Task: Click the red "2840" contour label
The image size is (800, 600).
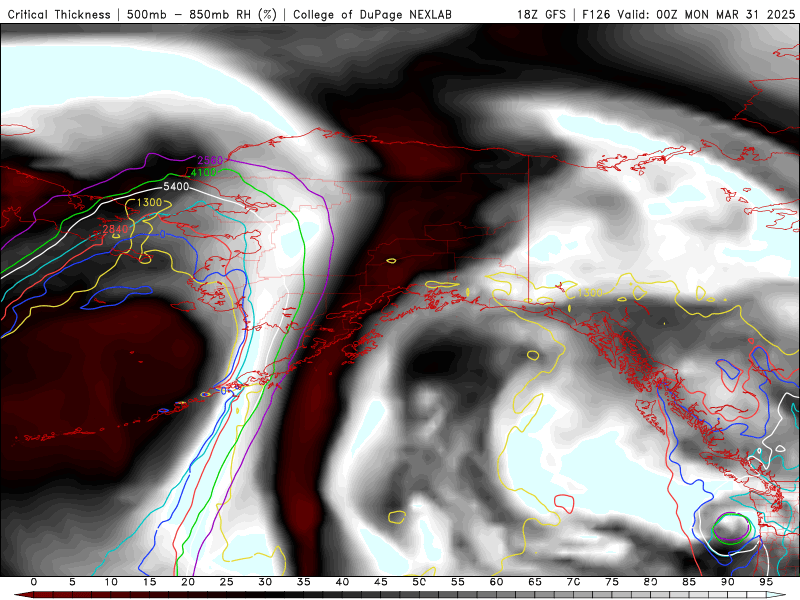Action: coord(115,229)
